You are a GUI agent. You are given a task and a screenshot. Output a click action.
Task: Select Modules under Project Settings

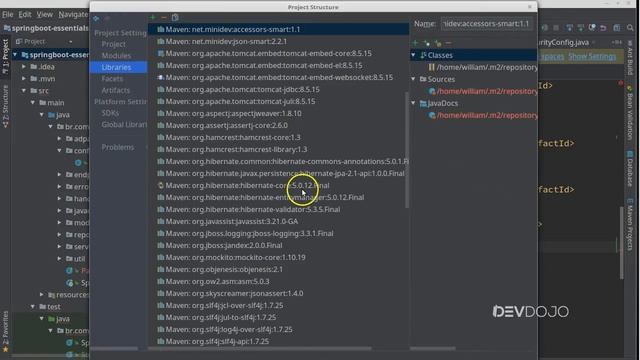[116, 56]
